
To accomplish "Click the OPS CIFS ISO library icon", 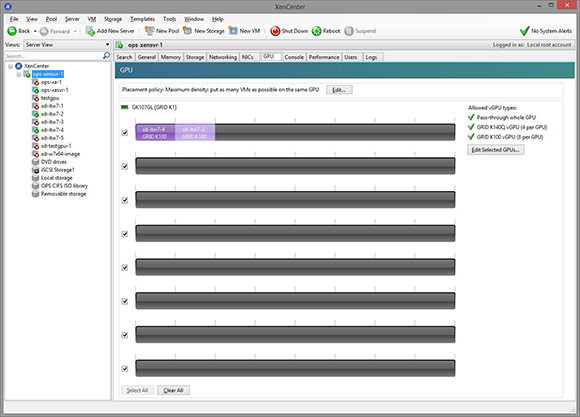I will (36, 186).
